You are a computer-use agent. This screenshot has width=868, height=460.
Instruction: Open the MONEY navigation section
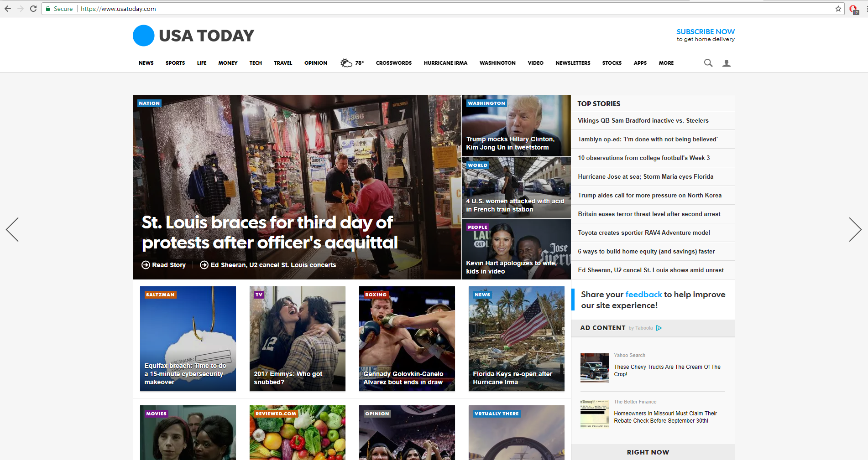[228, 63]
